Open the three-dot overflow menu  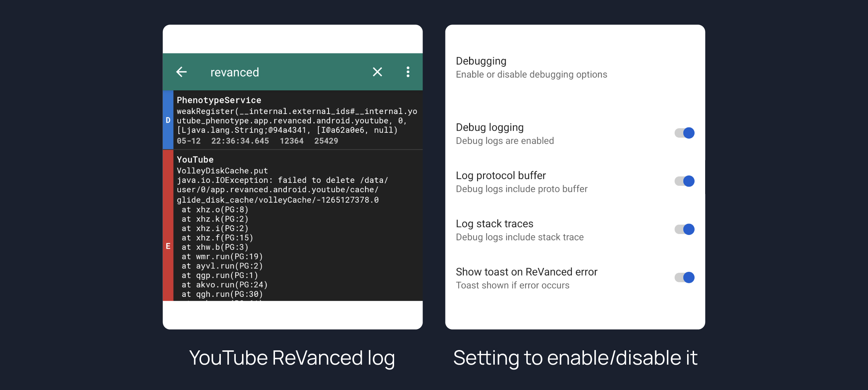click(x=408, y=72)
